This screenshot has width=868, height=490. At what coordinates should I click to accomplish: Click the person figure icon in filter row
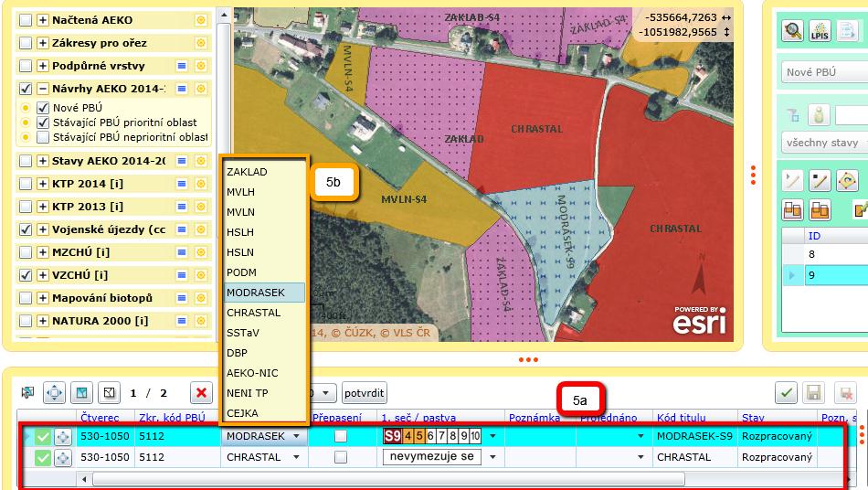[x=819, y=115]
